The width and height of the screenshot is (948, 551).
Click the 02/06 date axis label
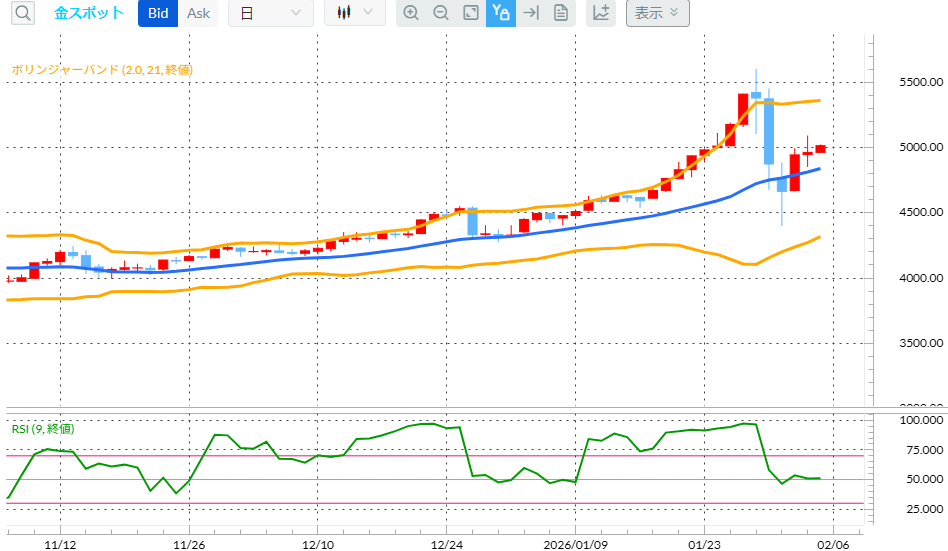coord(833,544)
